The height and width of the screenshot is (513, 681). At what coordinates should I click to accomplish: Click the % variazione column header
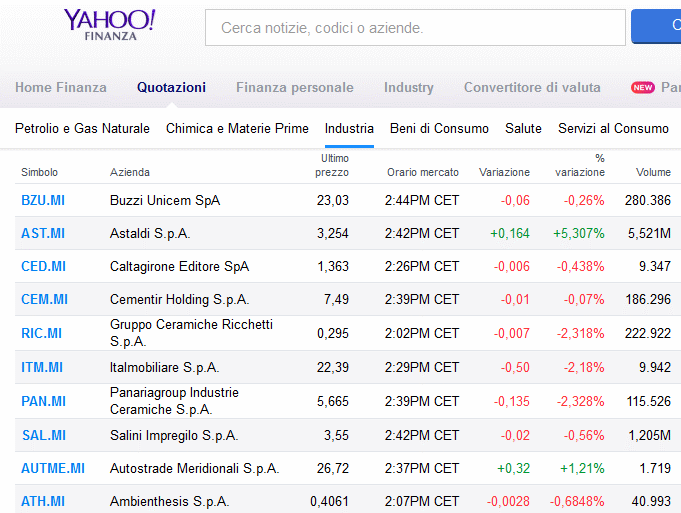click(580, 165)
